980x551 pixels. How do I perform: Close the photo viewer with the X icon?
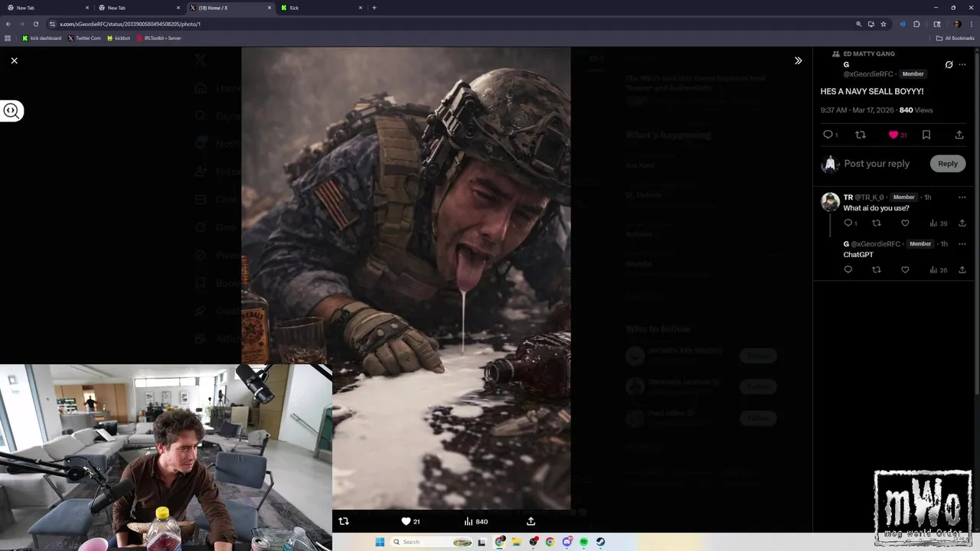coord(14,60)
